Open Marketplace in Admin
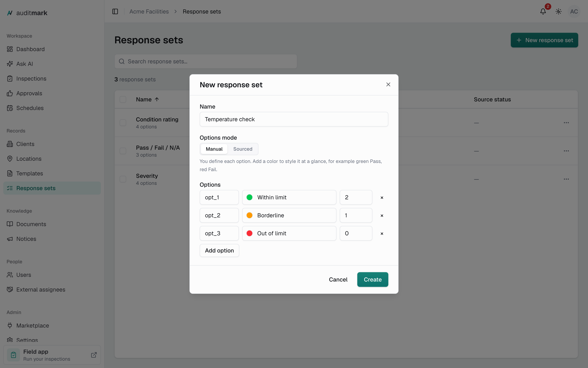The width and height of the screenshot is (588, 368). [x=52, y=326]
